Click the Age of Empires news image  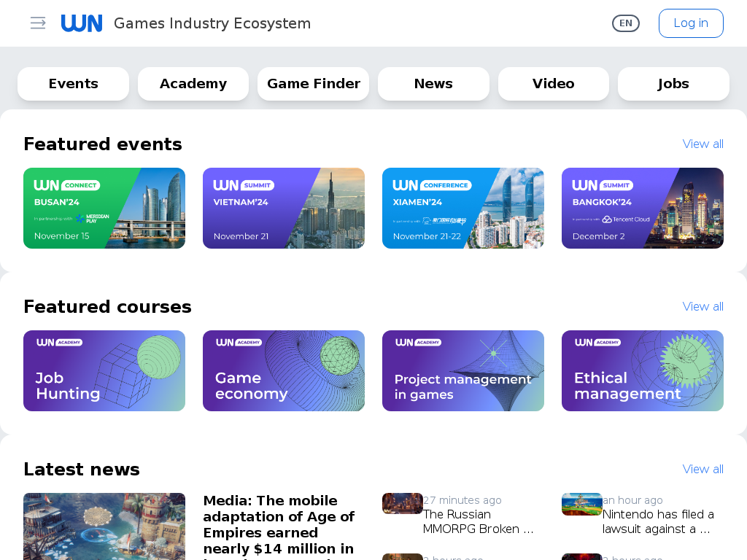click(x=104, y=526)
